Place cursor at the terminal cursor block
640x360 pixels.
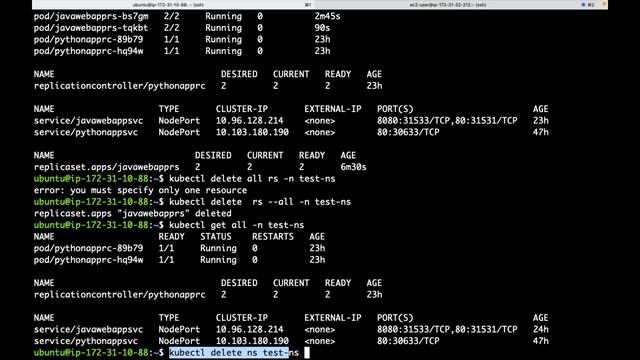click(x=307, y=353)
